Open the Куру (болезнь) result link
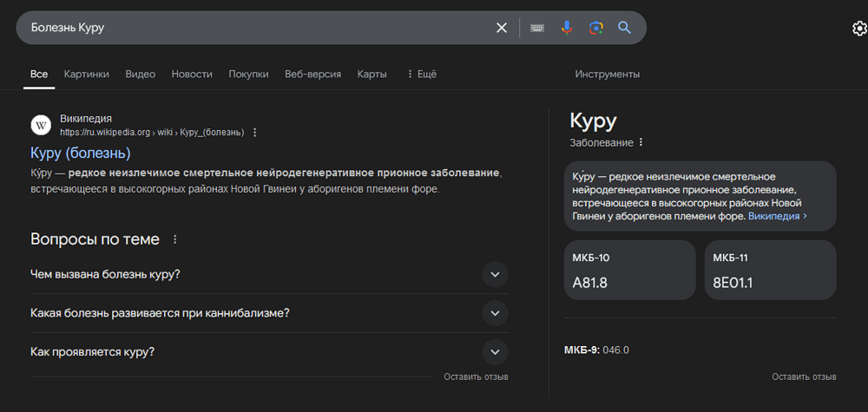Screen dimensions: 868x412 [x=80, y=154]
